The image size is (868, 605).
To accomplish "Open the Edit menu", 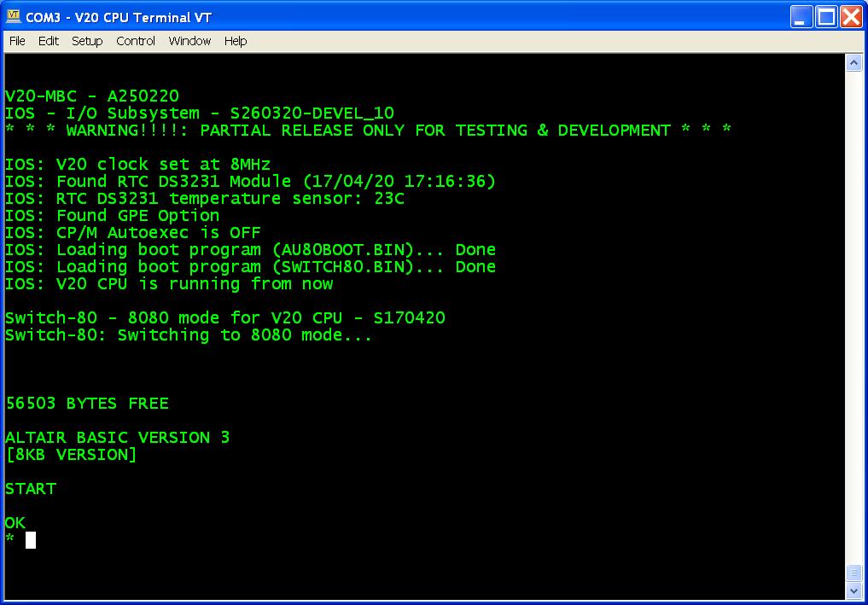I will pyautogui.click(x=48, y=41).
